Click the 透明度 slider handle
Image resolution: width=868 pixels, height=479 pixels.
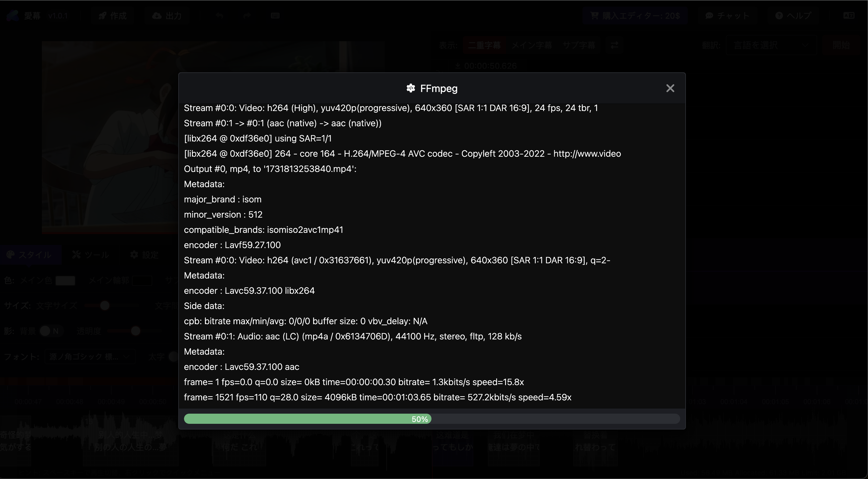tap(135, 331)
